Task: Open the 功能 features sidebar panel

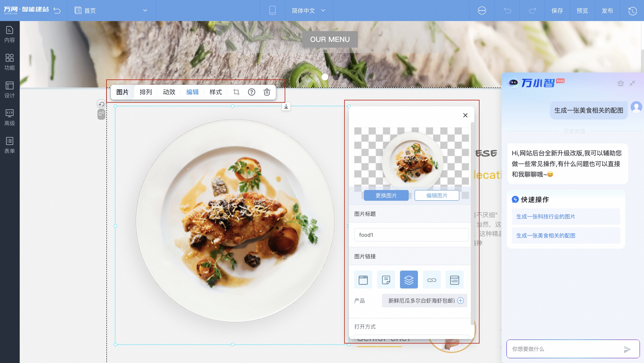Action: point(9,62)
